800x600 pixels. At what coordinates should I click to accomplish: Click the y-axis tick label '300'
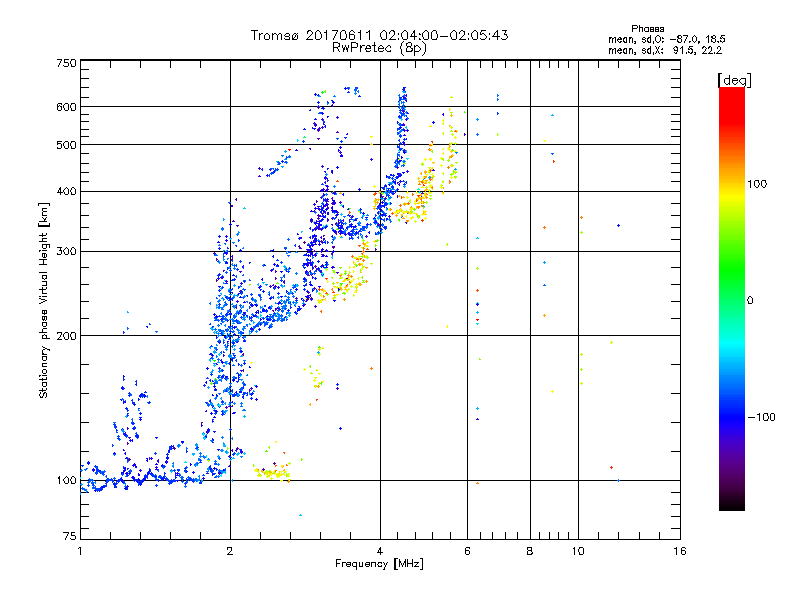click(x=66, y=252)
